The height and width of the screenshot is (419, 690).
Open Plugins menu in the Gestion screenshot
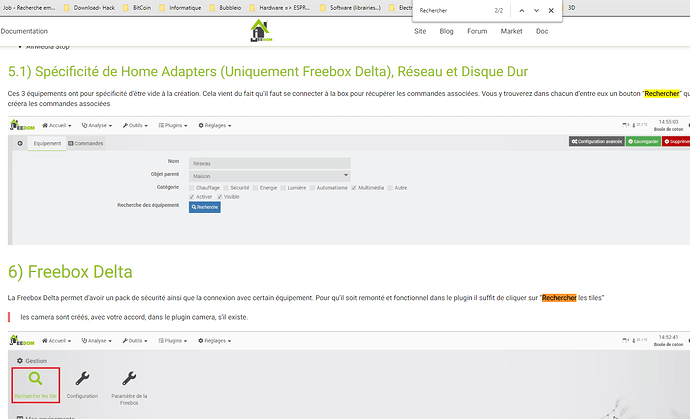coord(173,341)
